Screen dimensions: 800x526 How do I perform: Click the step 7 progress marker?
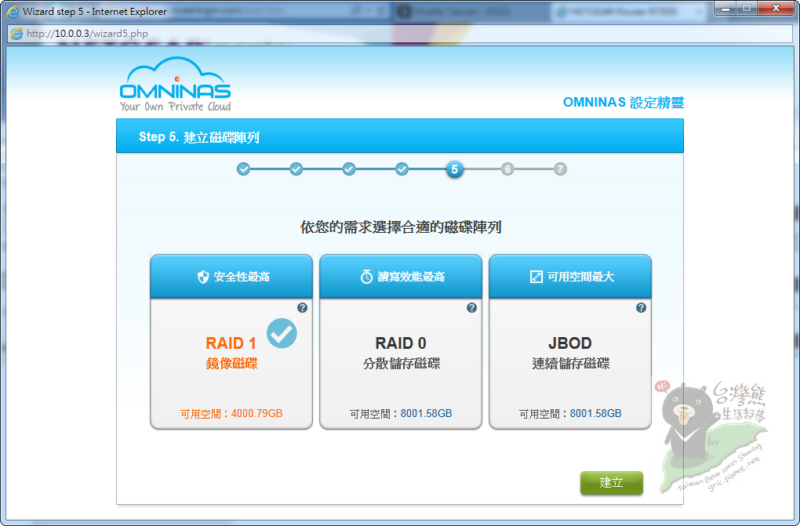560,169
